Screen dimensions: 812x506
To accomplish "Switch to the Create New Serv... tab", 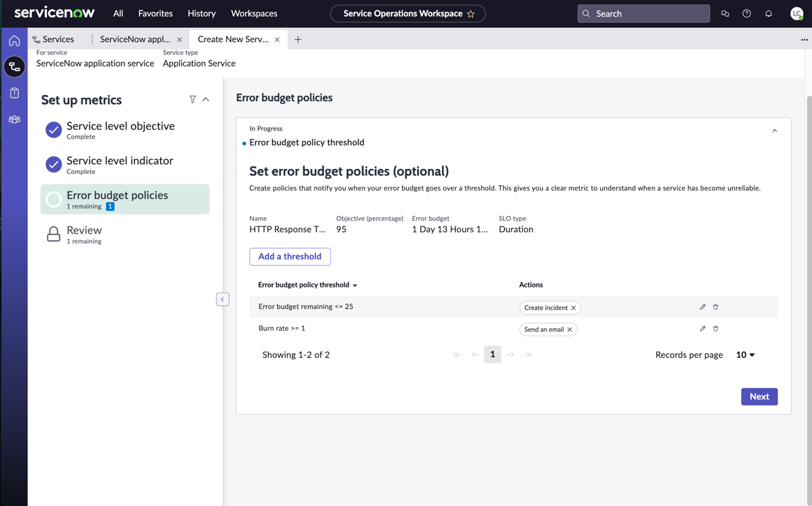I will [x=233, y=39].
